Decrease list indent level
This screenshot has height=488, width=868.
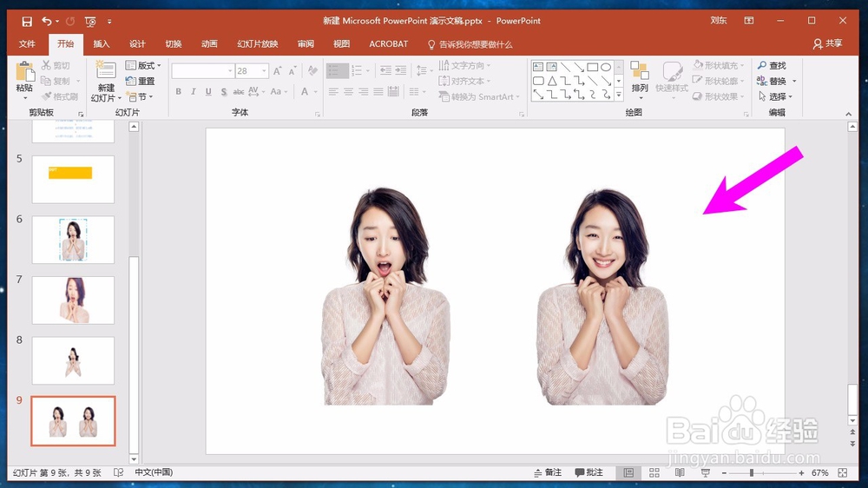(386, 69)
